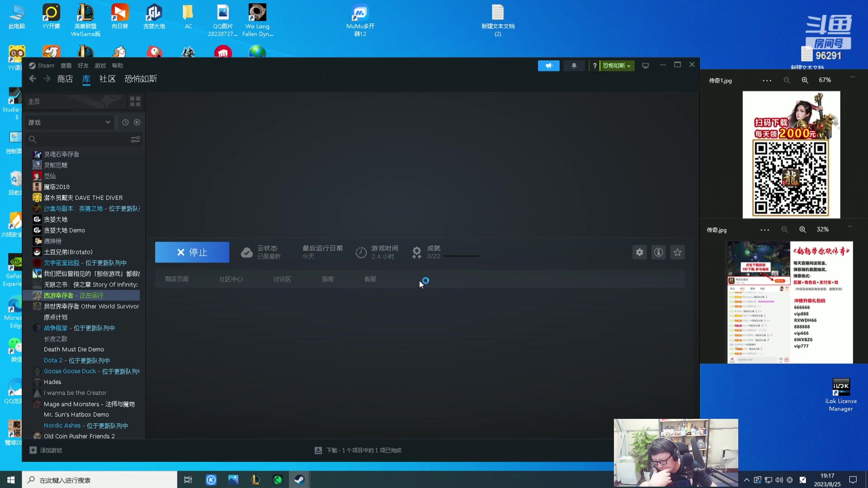
Task: Click the 停止 stop game button
Action: pos(192,252)
